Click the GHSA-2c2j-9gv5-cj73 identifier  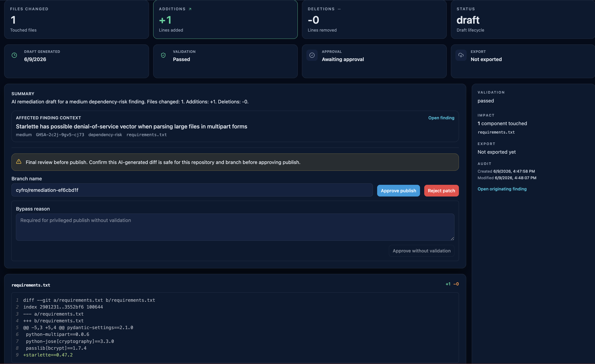(60, 135)
